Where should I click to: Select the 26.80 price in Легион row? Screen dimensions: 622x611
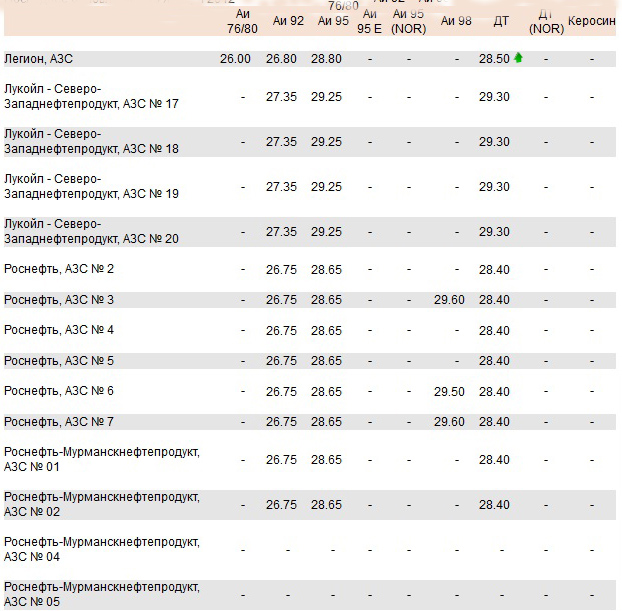click(x=281, y=59)
